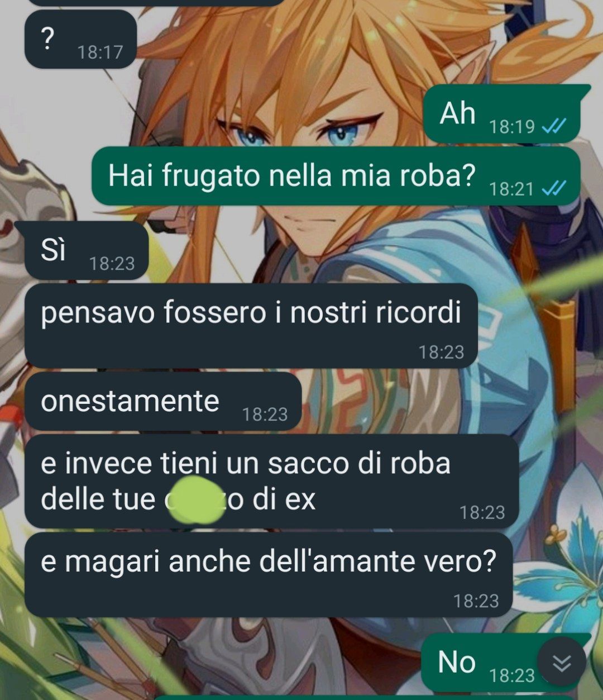Click the read-receipt ticks next to 18:21
603x700 pixels.
pyautogui.click(x=554, y=189)
